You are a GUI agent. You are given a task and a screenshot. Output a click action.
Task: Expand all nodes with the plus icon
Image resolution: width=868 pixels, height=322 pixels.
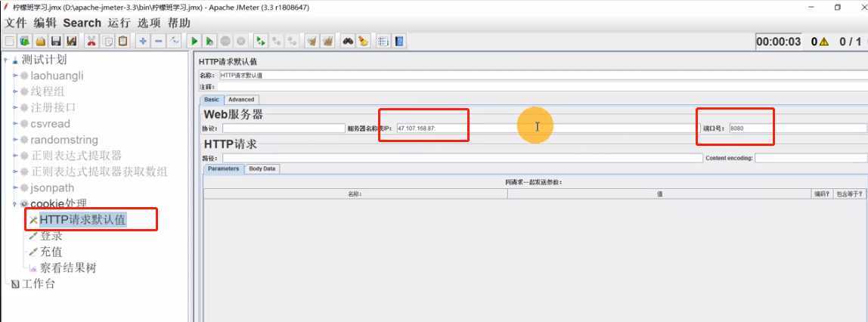(x=143, y=41)
